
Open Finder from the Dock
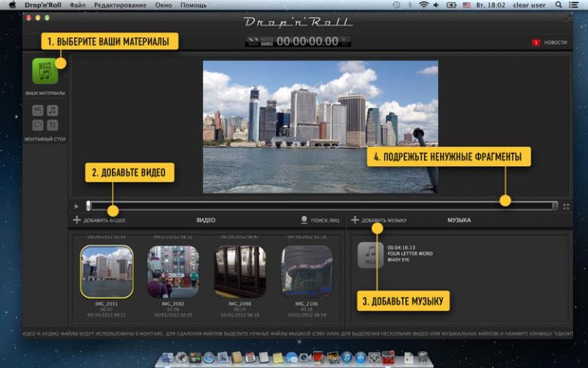(x=167, y=357)
